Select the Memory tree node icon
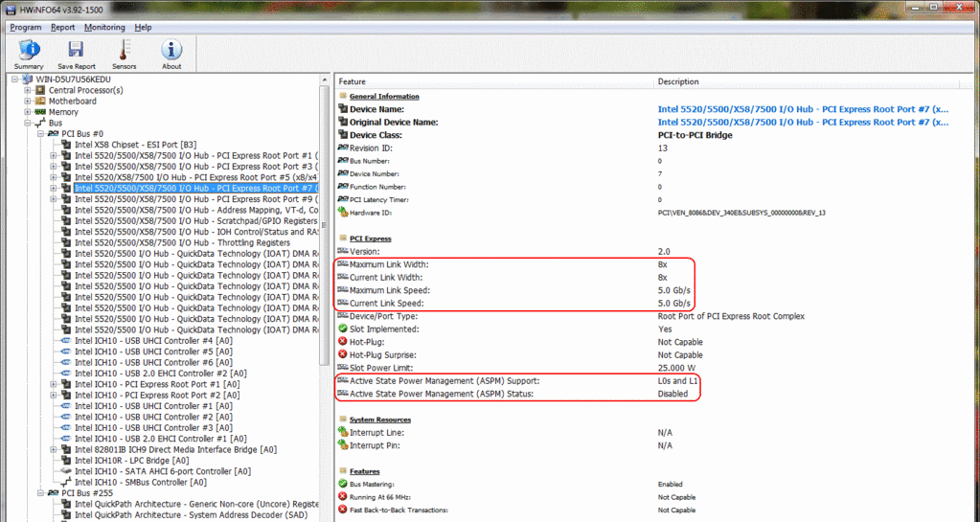 coord(41,112)
